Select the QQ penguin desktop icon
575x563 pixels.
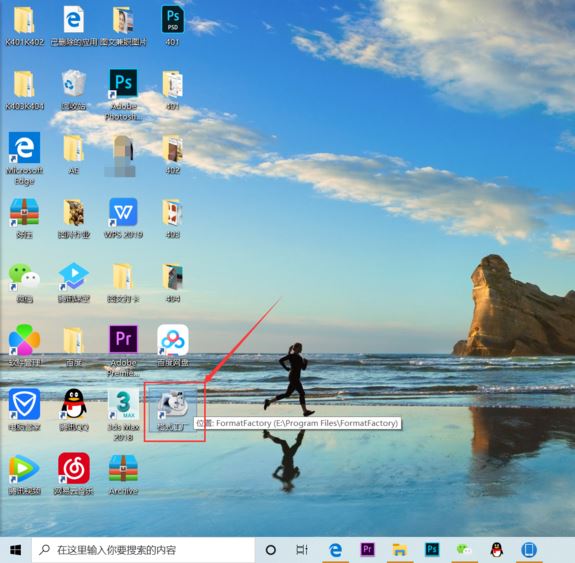pyautogui.click(x=74, y=410)
